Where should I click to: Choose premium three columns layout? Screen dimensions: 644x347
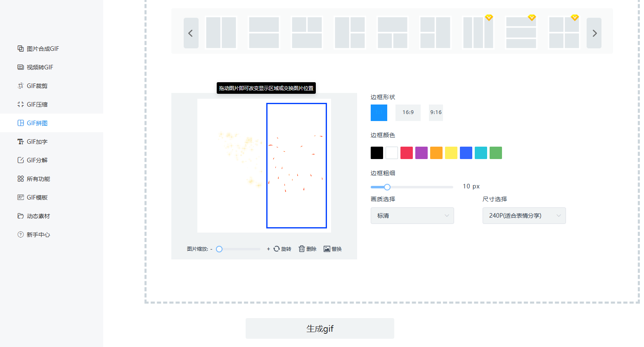(478, 33)
